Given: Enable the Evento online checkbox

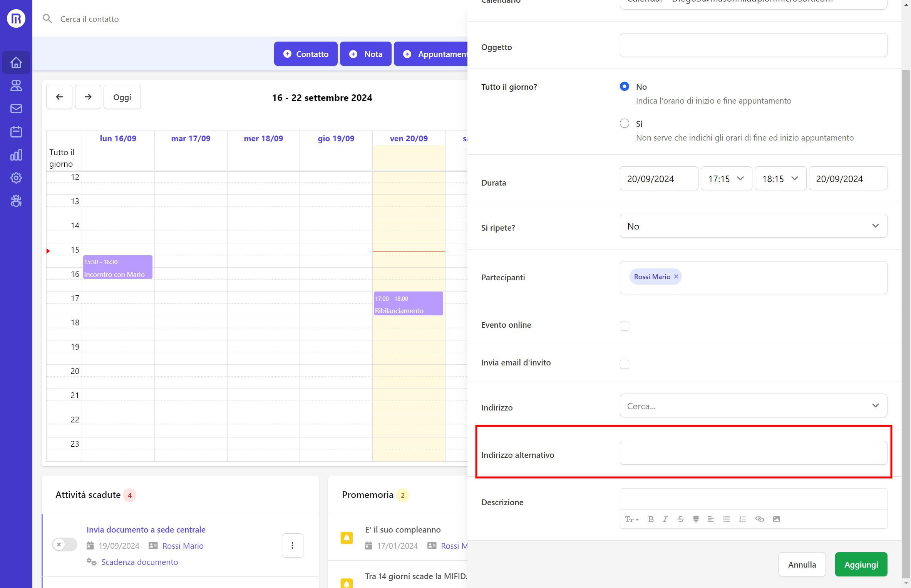Looking at the screenshot, I should click(625, 326).
